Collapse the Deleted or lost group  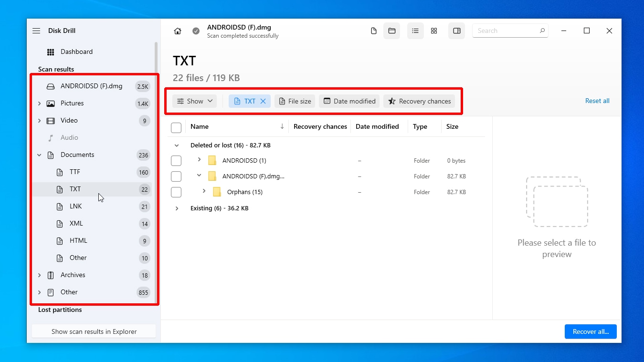(x=177, y=145)
